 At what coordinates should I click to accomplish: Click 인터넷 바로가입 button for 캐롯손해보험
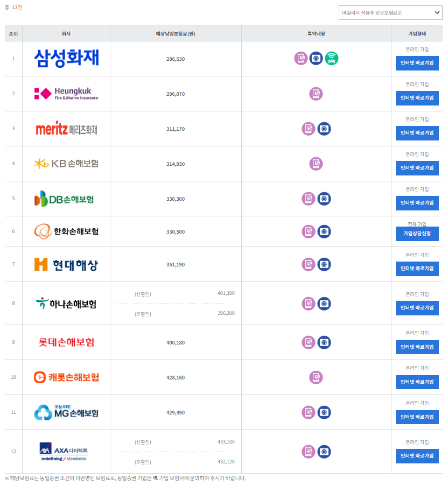[417, 382]
